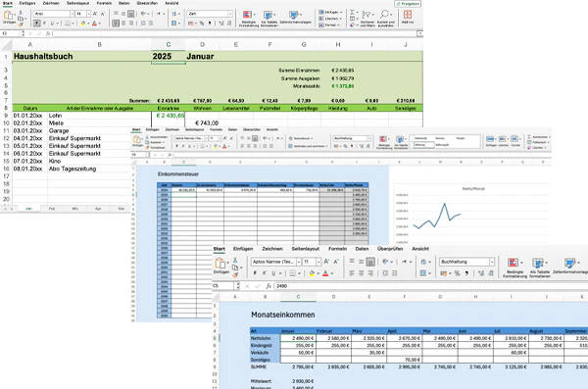Open fill color picker in Haushaltsbuch window
This screenshot has width=588, height=389.
(x=88, y=24)
